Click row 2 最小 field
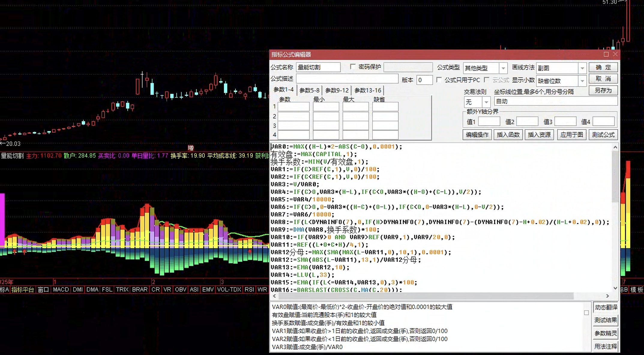This screenshot has width=644, height=355. [326, 116]
